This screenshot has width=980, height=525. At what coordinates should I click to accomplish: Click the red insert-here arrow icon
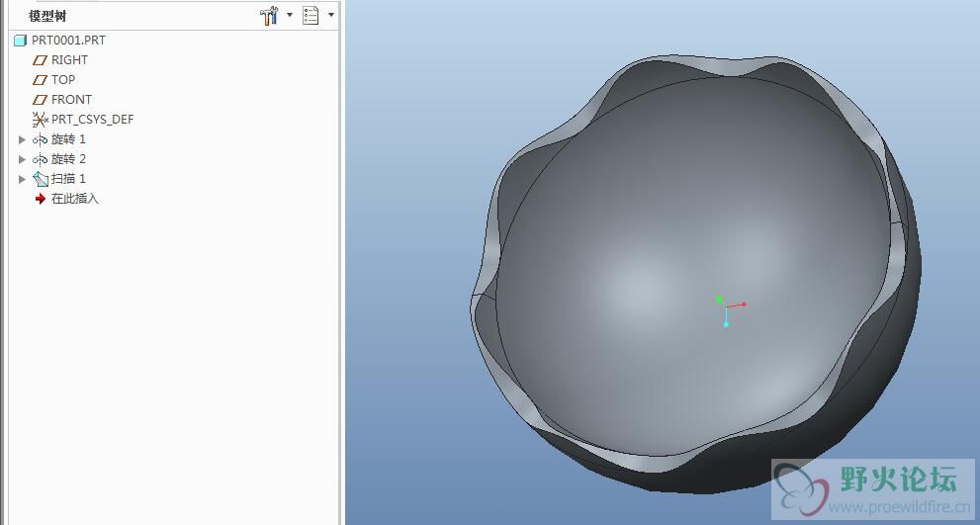pyautogui.click(x=41, y=199)
